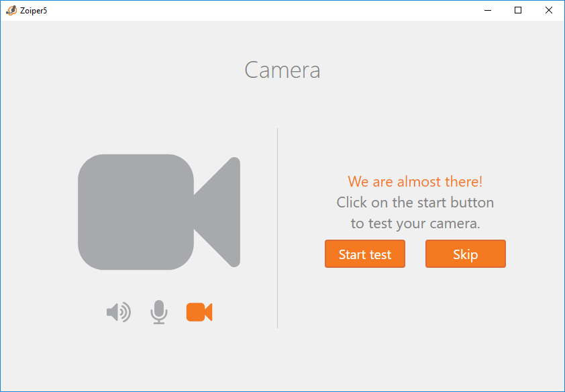Click blank space between Start test and Skip

tap(415, 254)
